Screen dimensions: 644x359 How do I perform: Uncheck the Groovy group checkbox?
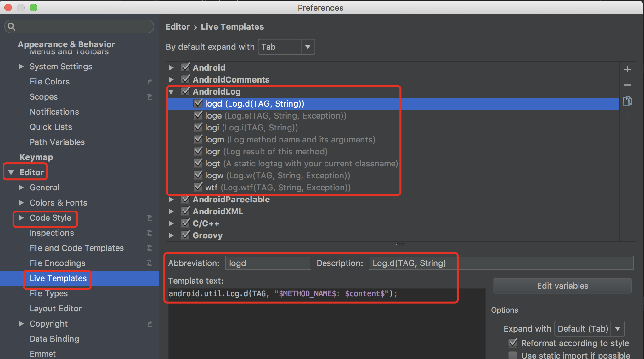click(x=185, y=235)
